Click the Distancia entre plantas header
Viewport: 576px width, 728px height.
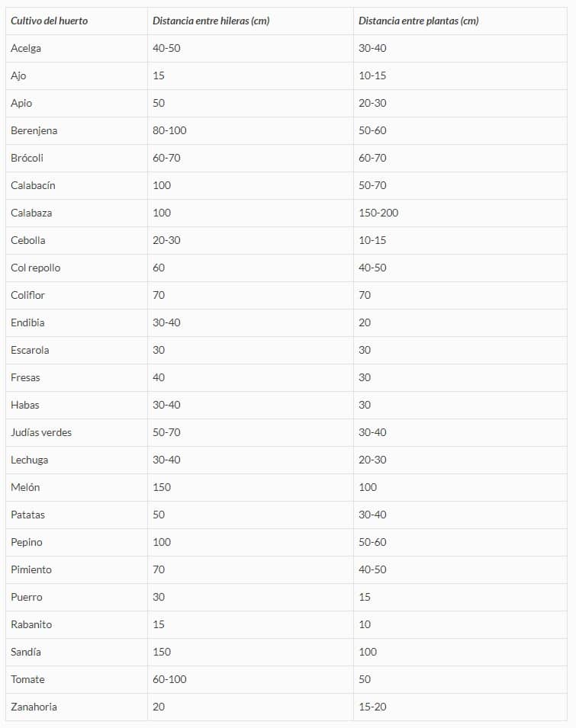pos(419,21)
